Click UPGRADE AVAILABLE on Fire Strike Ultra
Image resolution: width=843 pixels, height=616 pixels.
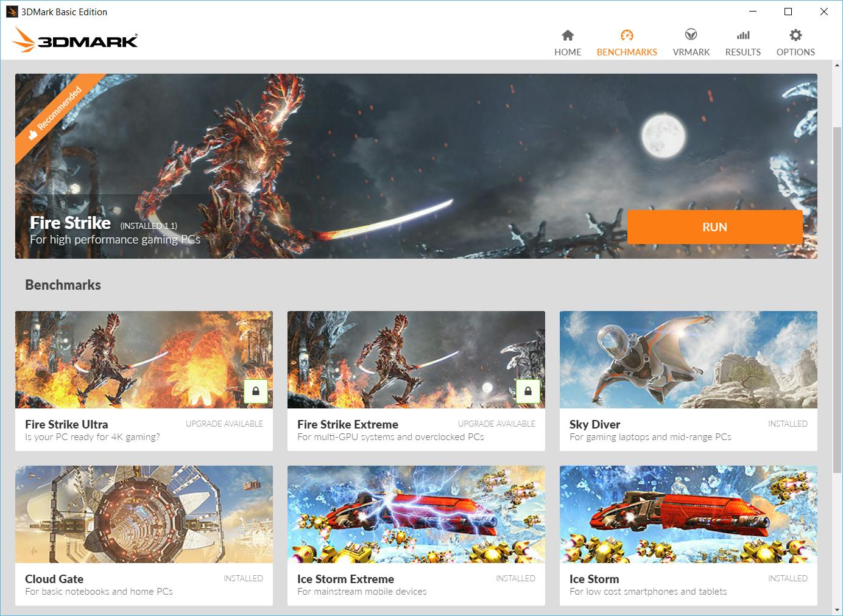click(224, 424)
